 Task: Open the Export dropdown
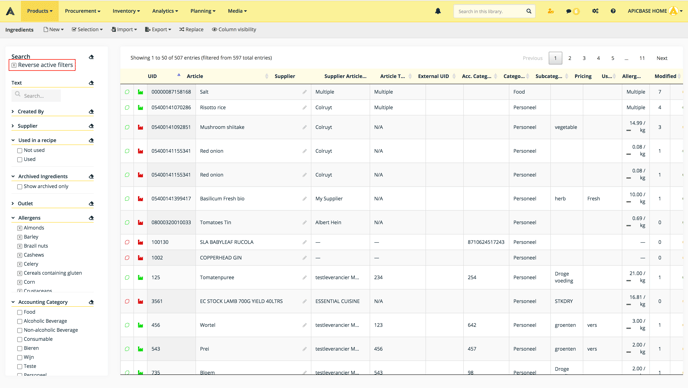[158, 29]
